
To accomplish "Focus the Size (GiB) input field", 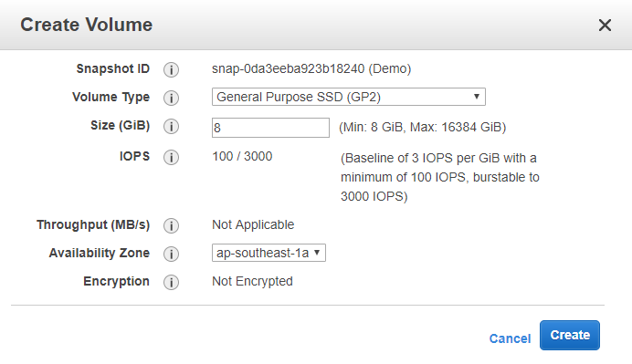I will [270, 128].
